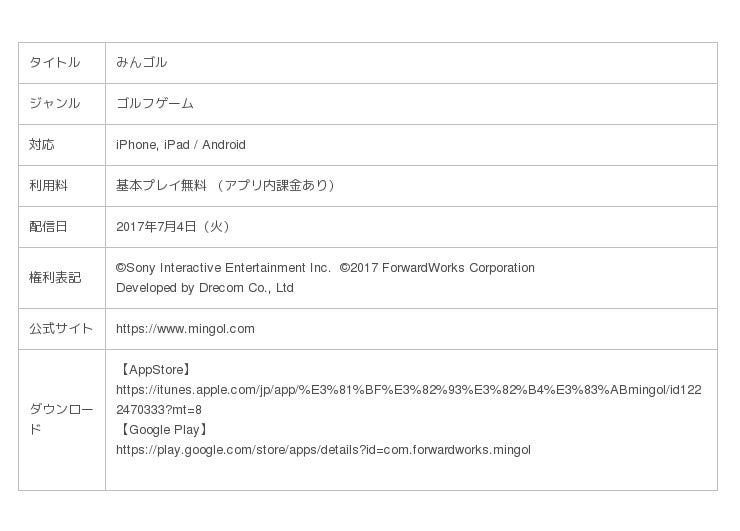Click the みんゴル title text

[x=141, y=62]
